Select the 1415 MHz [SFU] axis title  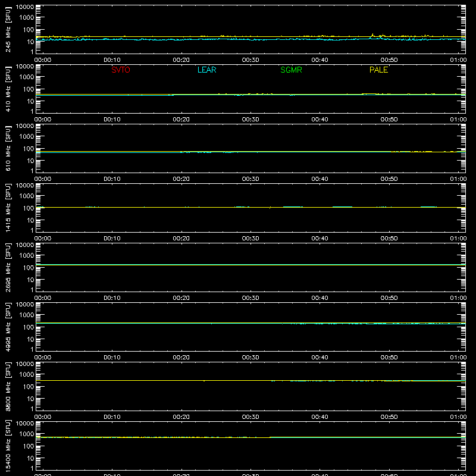[x=8, y=208]
